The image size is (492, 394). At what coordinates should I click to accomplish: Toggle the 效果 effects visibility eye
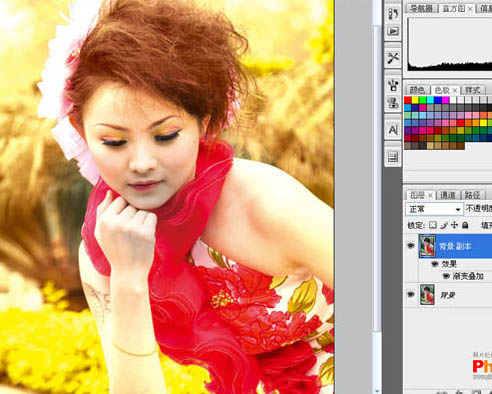pos(434,264)
